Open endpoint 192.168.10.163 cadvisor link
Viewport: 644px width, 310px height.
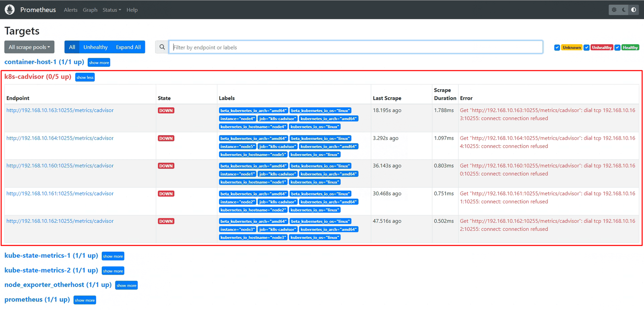click(x=60, y=110)
